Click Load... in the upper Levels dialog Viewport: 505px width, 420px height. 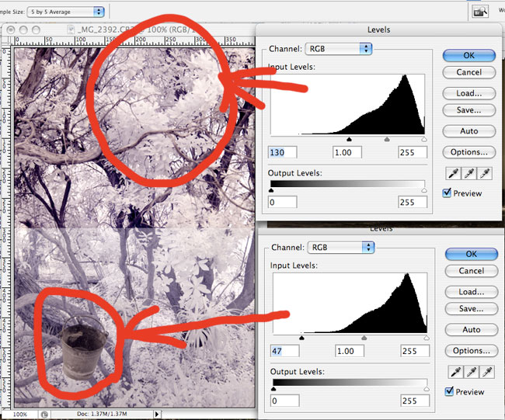(x=469, y=93)
